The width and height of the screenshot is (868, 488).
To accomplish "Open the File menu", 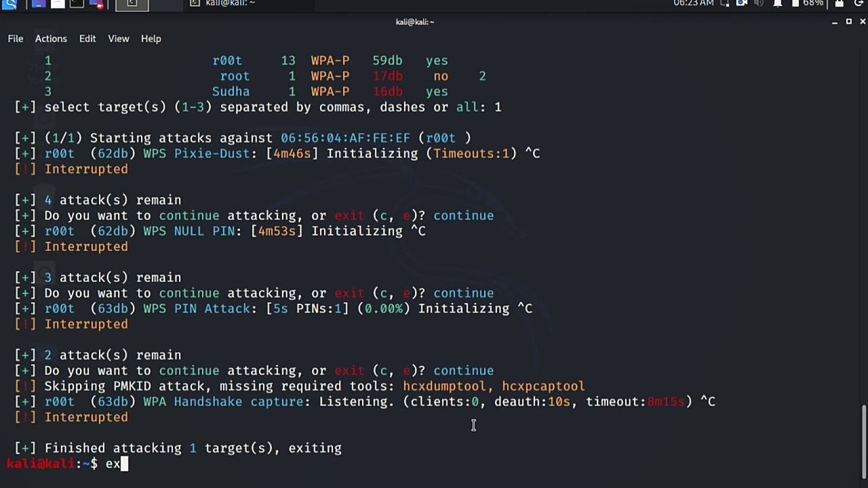I will coord(16,39).
